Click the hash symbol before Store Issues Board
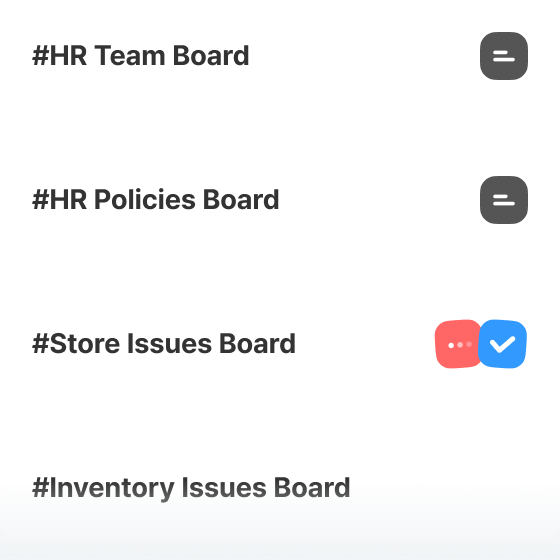The image size is (560, 560). pos(40,344)
